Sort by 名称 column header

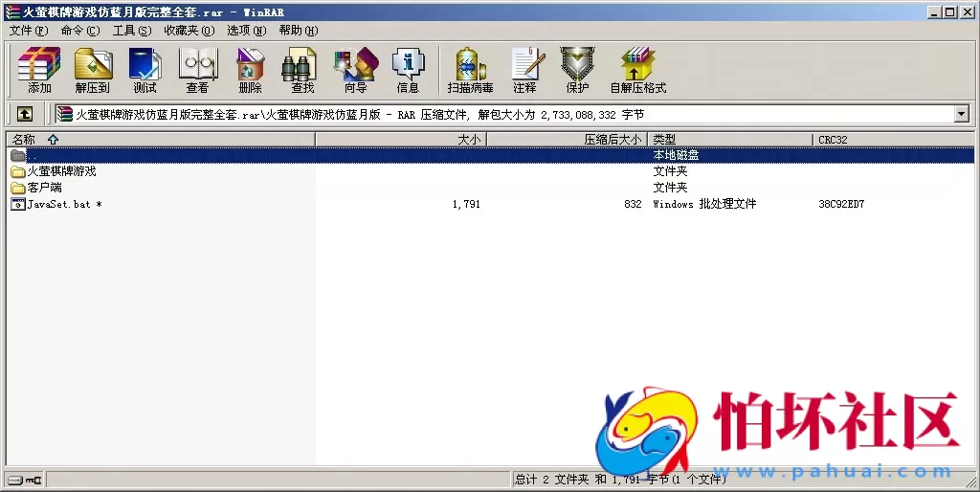coord(161,140)
